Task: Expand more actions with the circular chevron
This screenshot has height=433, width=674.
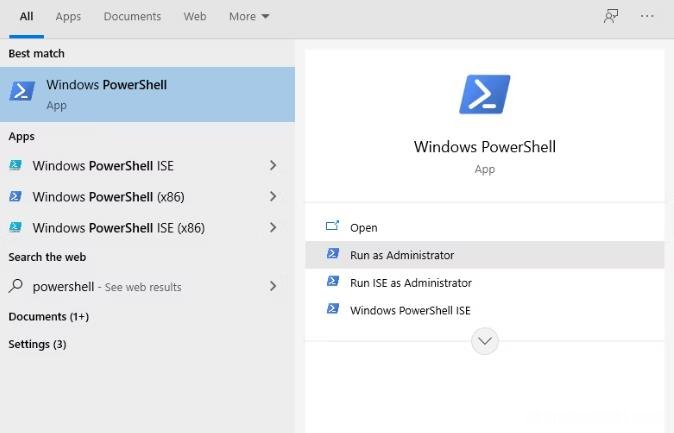Action: pos(484,341)
